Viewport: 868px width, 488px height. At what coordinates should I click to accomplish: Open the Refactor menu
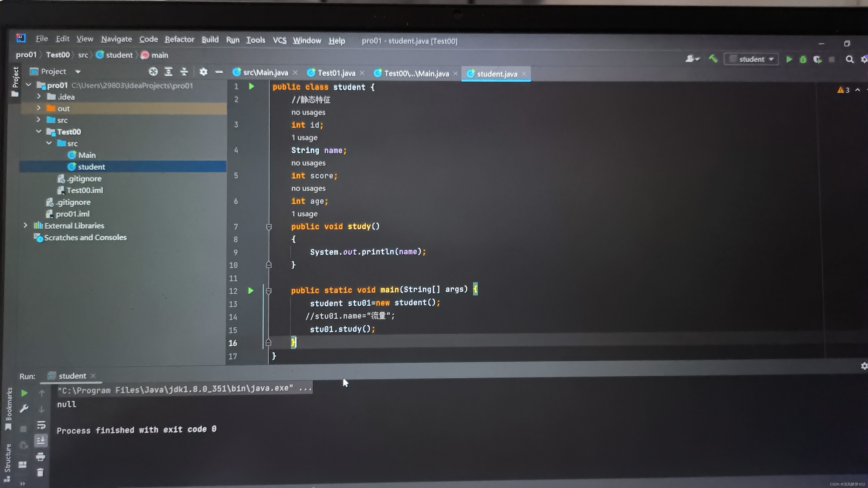[x=179, y=39]
